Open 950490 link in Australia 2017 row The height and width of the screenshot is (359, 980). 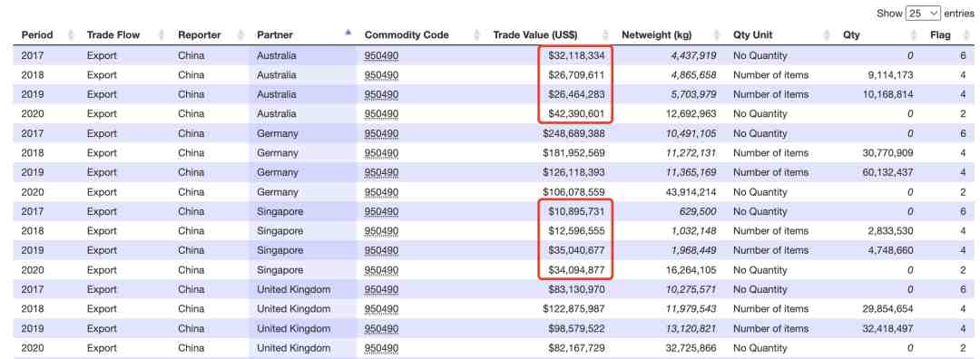(381, 55)
